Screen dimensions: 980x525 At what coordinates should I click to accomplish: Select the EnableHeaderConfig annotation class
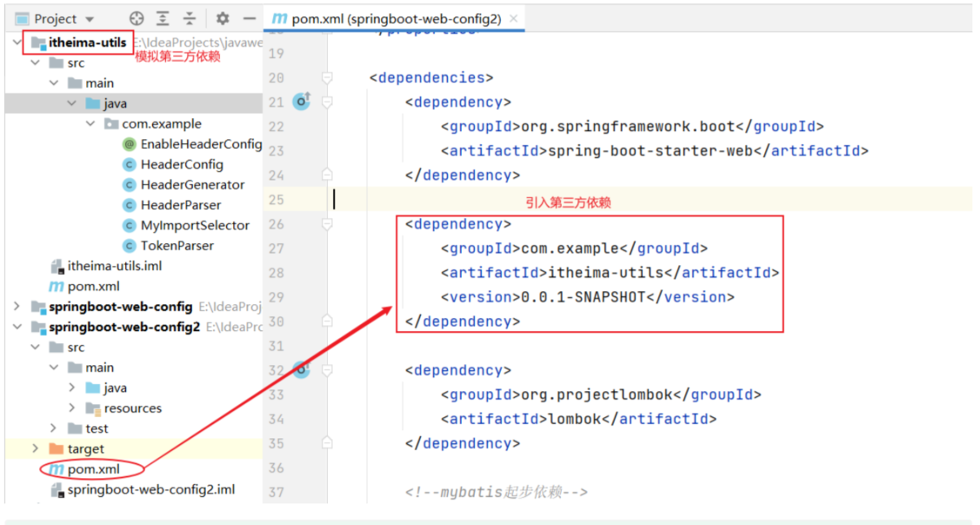200,144
